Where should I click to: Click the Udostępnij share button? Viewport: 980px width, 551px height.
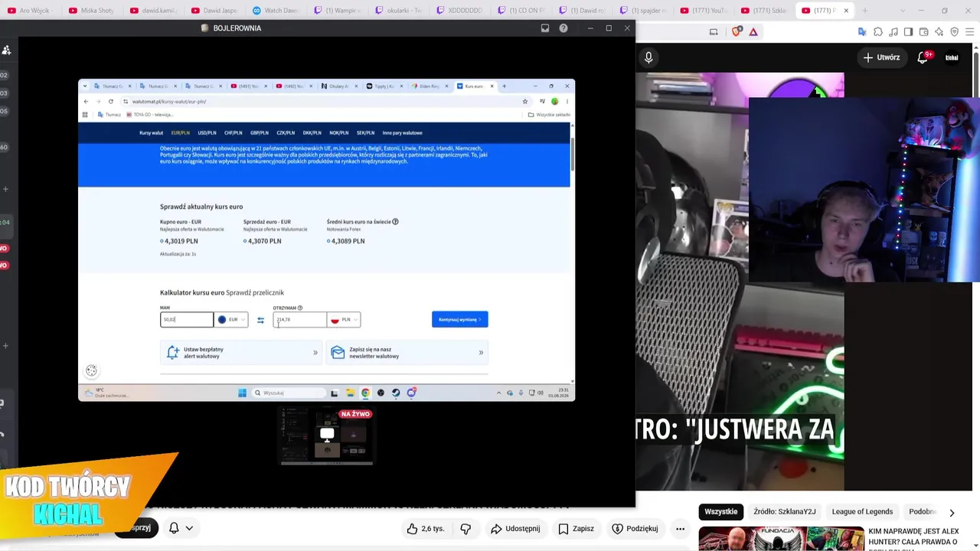tap(515, 528)
